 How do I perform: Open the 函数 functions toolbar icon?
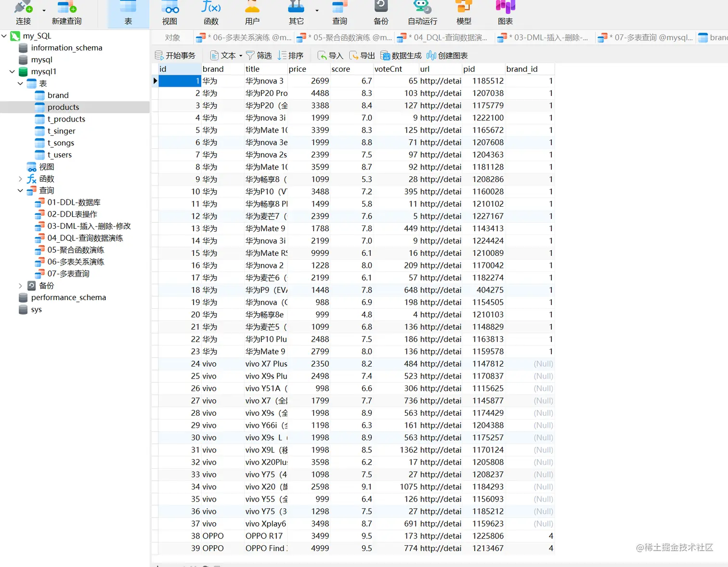pyautogui.click(x=211, y=13)
